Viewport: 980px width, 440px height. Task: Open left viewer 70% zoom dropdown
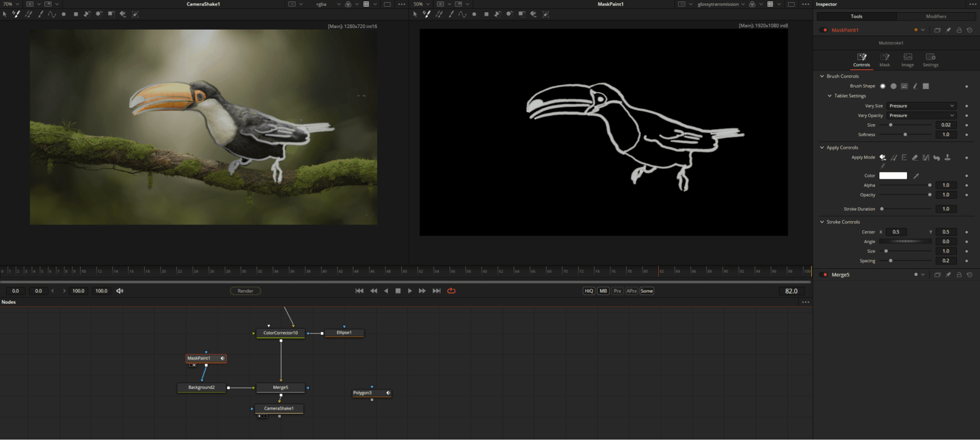tap(11, 4)
